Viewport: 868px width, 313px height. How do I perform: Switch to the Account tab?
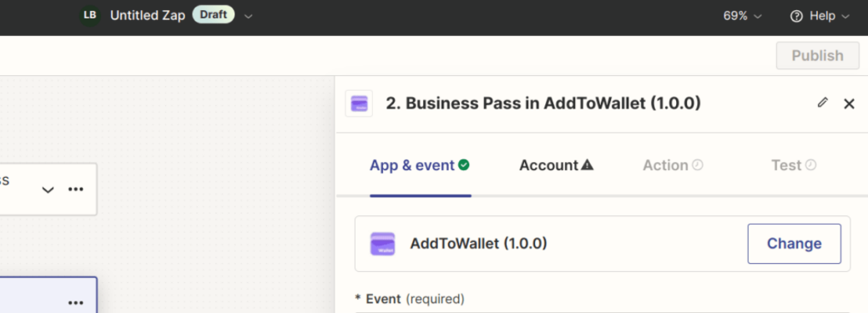point(557,165)
